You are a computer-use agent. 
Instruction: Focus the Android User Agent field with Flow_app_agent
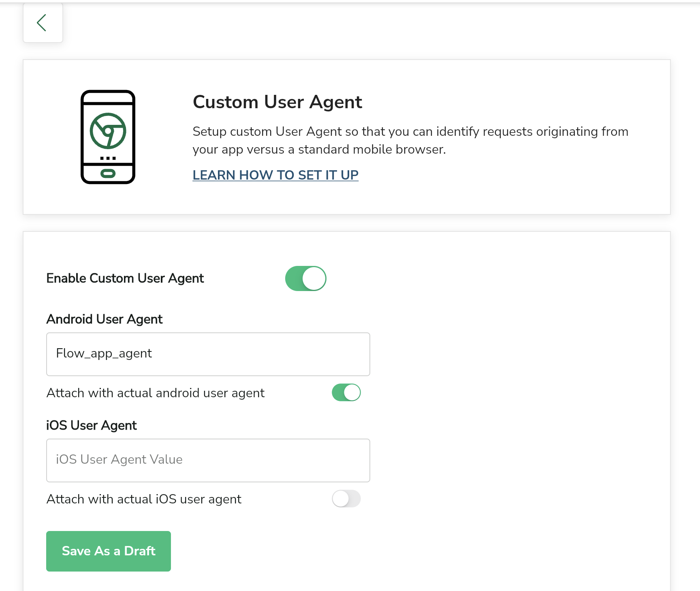pos(208,354)
